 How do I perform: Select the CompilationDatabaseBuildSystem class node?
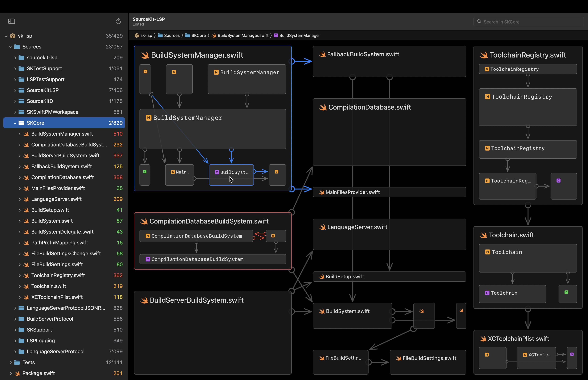[213, 259]
